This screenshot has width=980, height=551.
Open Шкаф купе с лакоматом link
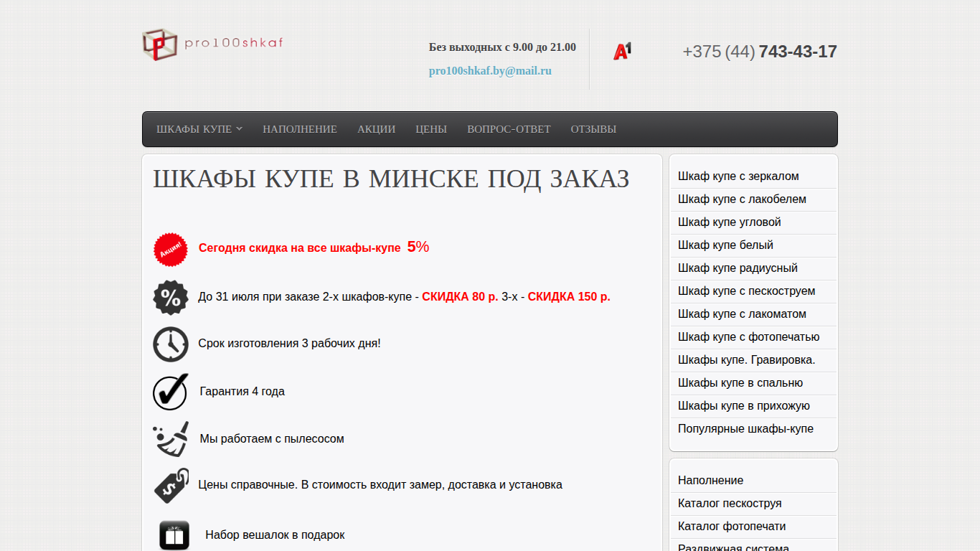pyautogui.click(x=742, y=314)
